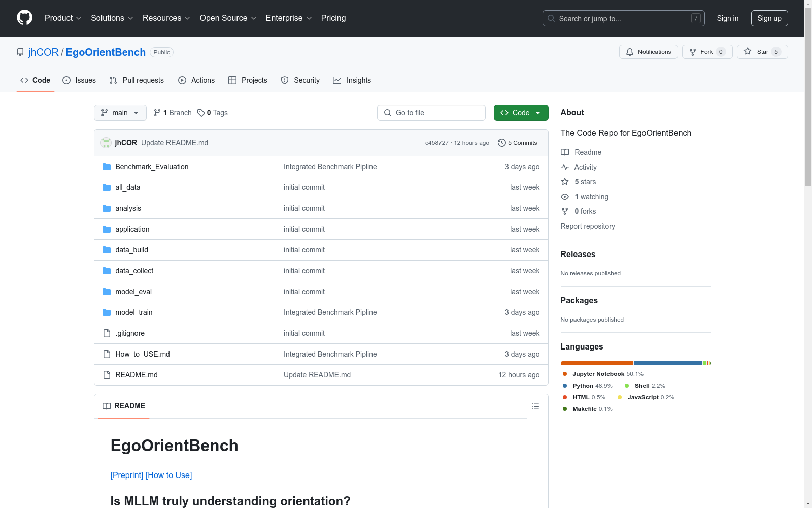Click Report repository link
The image size is (812, 508).
tap(588, 226)
